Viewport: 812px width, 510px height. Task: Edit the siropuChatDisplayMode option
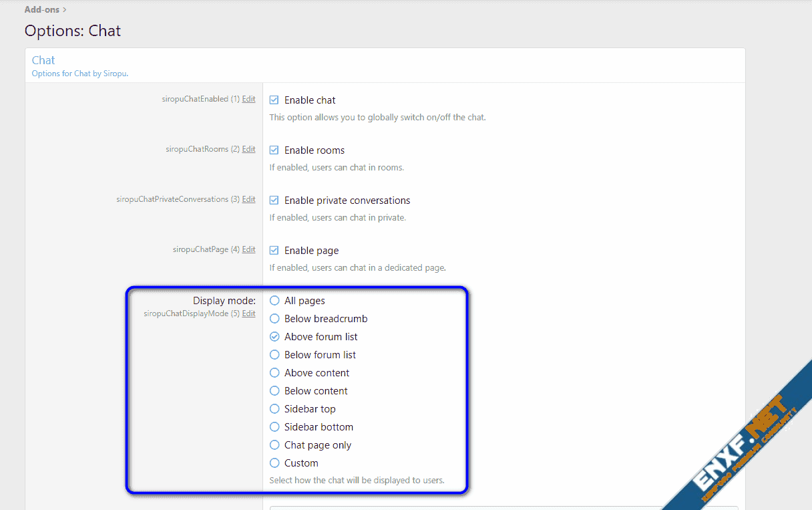pos(248,313)
